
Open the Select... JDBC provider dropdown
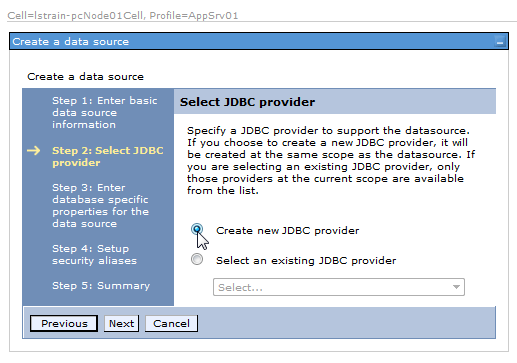coord(339,287)
